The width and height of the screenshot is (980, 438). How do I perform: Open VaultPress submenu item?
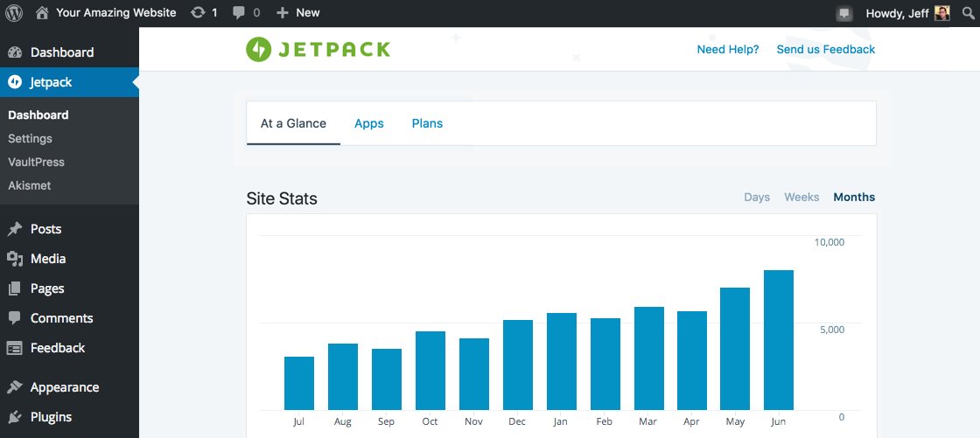click(x=36, y=162)
